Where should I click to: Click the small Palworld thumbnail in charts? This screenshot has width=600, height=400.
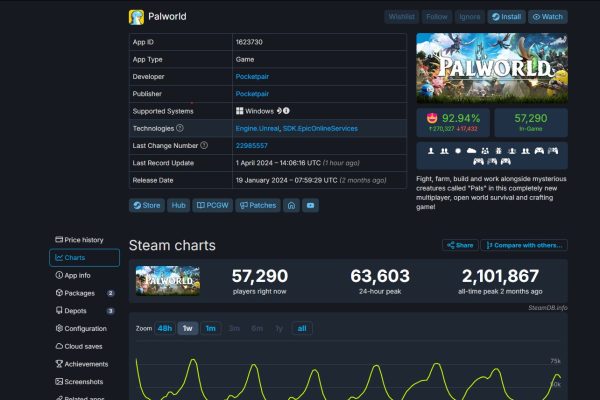[168, 281]
